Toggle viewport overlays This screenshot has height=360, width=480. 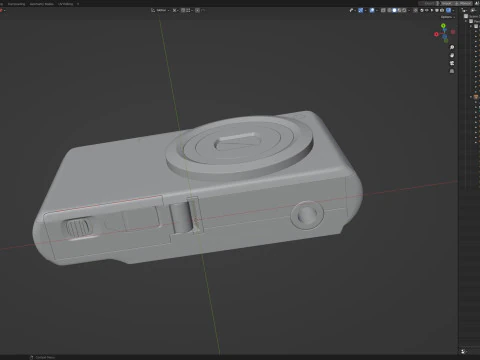pos(372,10)
